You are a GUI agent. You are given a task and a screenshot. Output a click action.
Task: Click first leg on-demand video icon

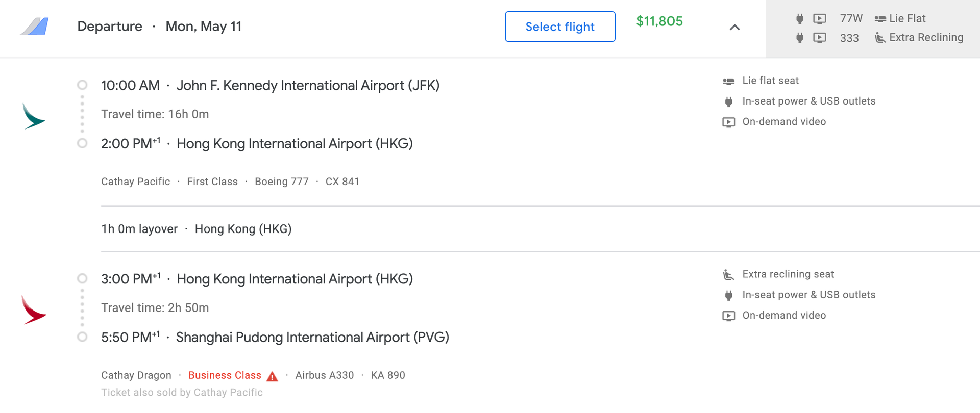click(728, 122)
